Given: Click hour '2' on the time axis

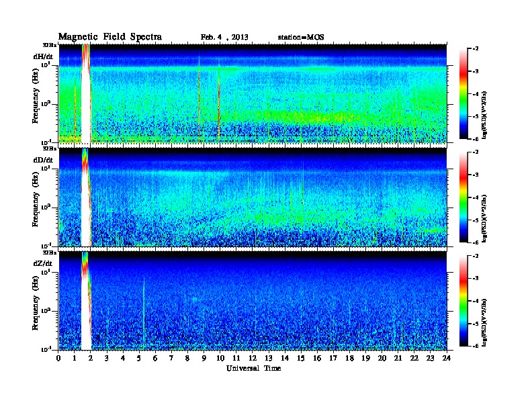Looking at the screenshot, I should 91,358.
